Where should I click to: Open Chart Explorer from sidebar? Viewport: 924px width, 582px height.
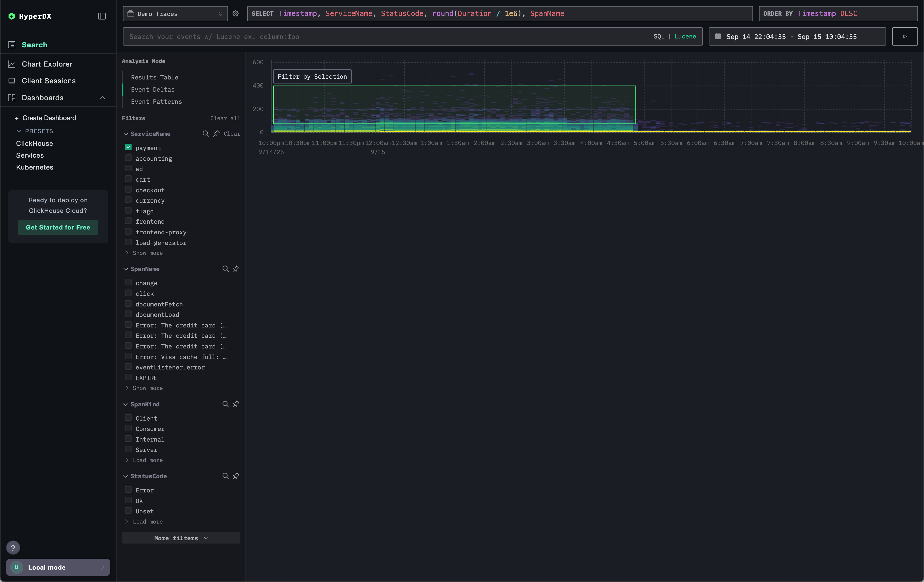[47, 64]
